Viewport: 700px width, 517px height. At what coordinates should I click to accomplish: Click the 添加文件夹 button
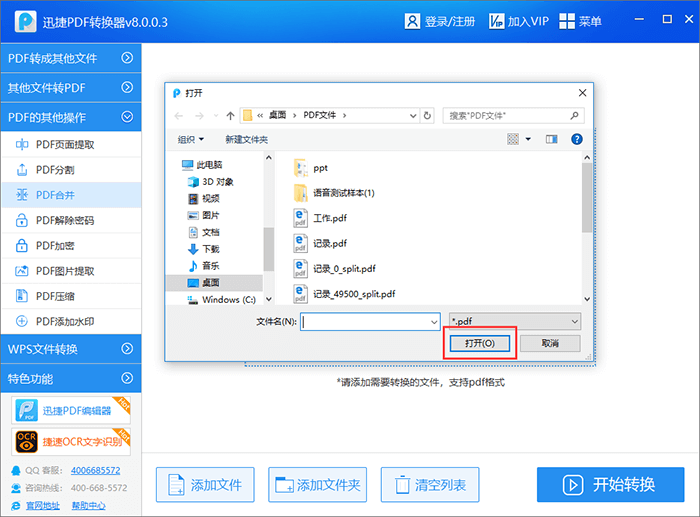317,485
